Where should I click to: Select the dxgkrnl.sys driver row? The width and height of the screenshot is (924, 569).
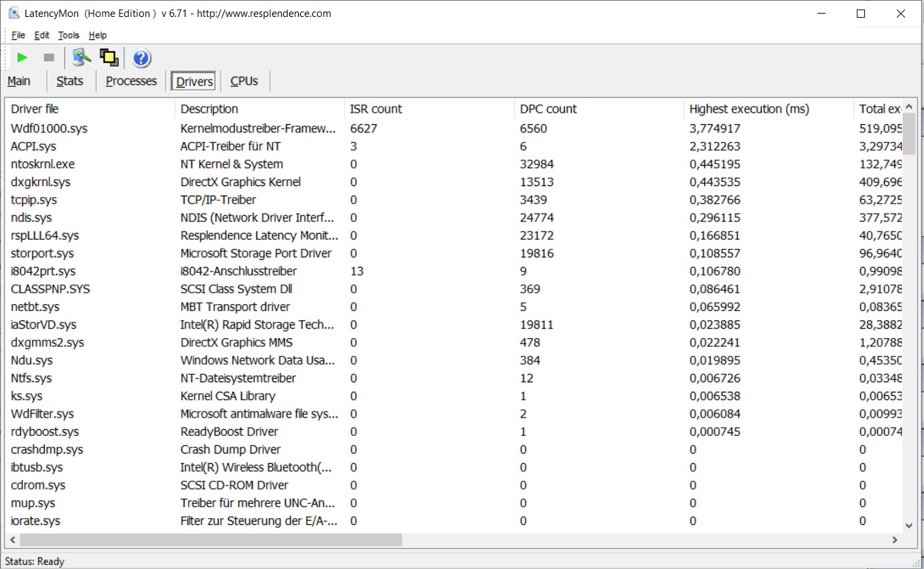[x=454, y=182]
